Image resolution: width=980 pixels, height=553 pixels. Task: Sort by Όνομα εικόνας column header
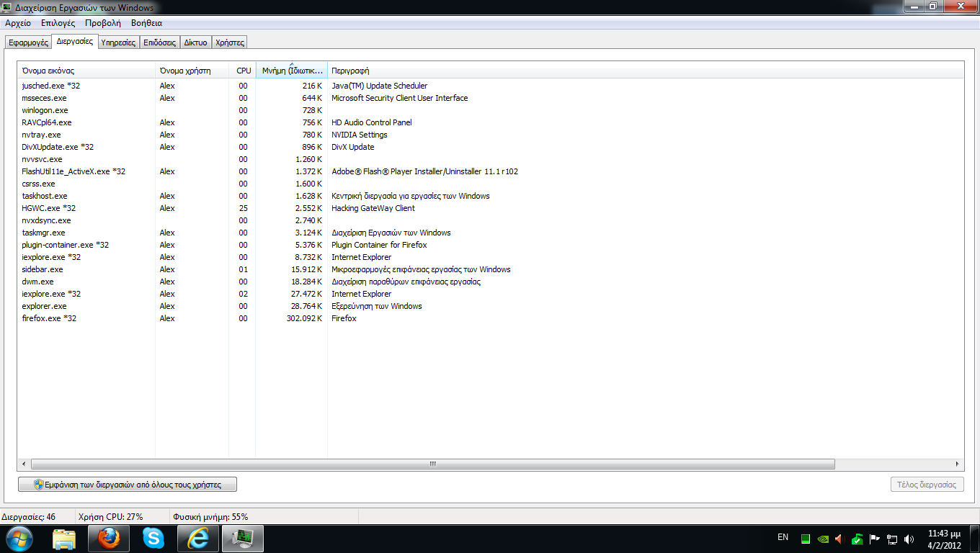(86, 71)
